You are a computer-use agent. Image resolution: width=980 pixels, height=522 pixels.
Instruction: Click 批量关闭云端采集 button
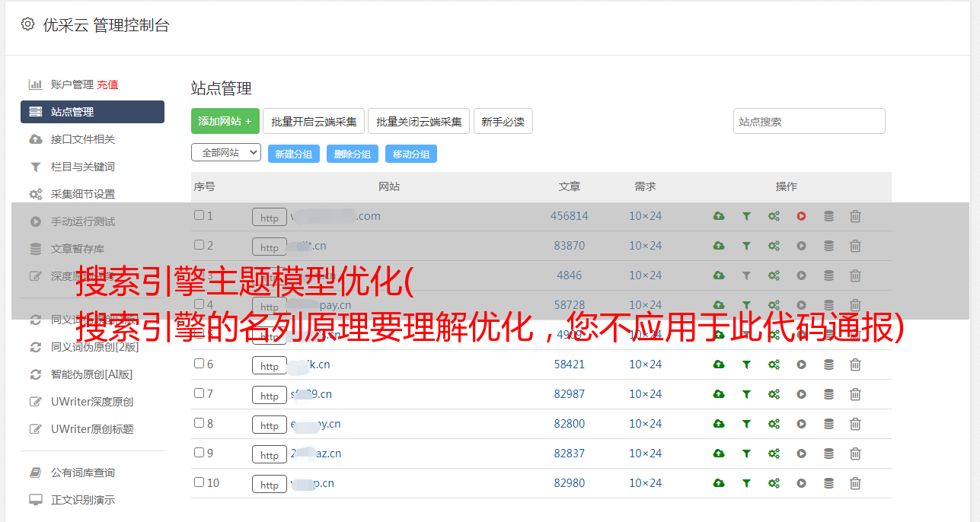point(419,121)
